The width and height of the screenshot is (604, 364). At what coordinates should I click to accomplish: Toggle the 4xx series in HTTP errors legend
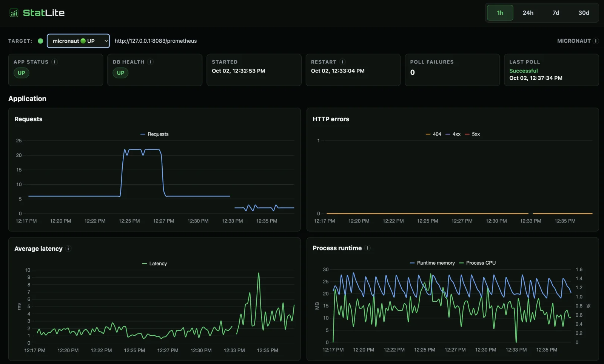(453, 134)
